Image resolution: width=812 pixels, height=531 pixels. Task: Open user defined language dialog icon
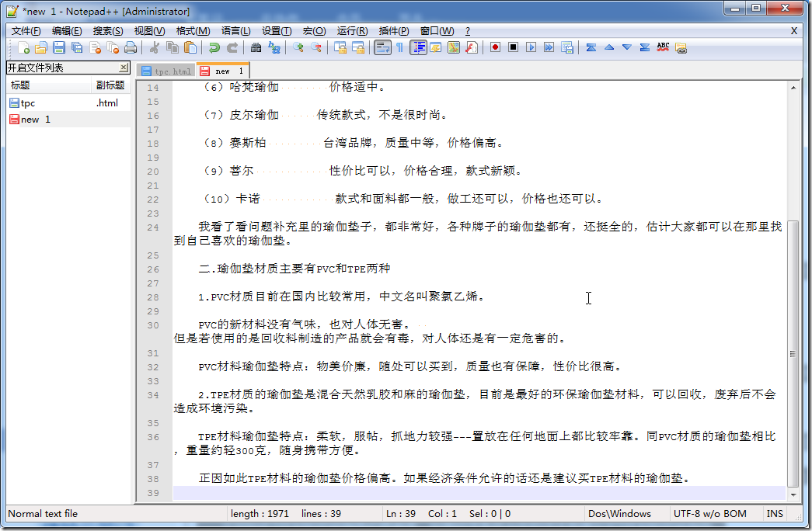[435, 47]
